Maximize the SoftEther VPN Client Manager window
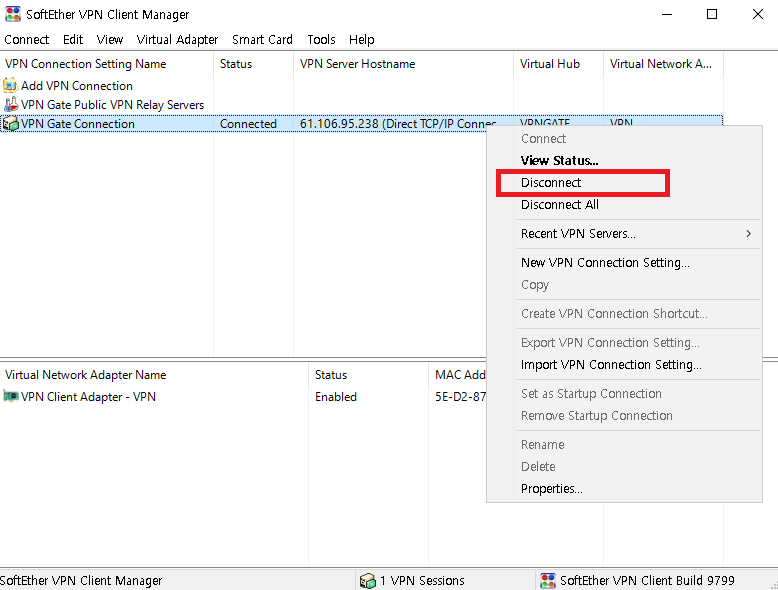The image size is (778, 590). 712,14
